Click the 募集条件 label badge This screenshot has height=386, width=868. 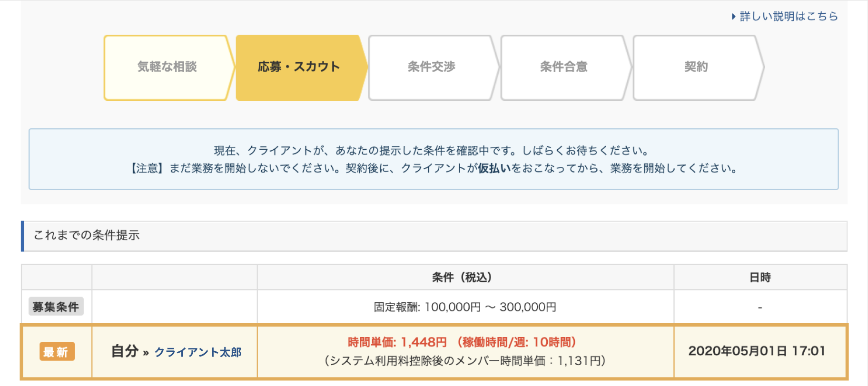[56, 307]
